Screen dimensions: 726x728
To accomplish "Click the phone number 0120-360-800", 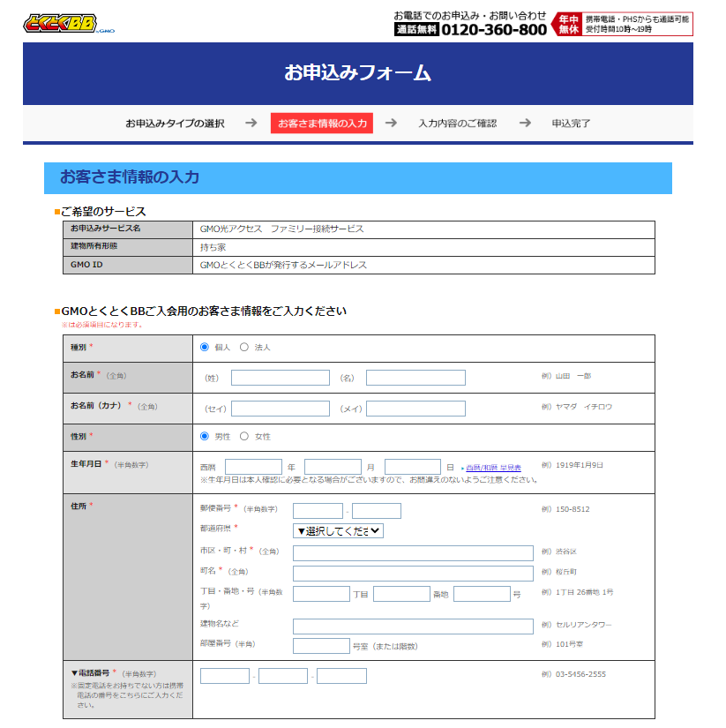I will 494,30.
